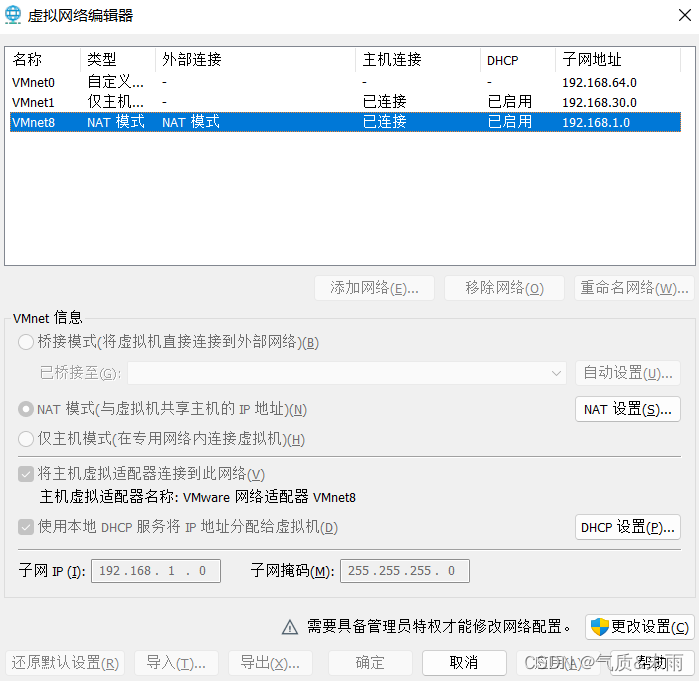The width and height of the screenshot is (699, 681).
Task: Click the 子网掩码 input field
Action: tap(405, 571)
